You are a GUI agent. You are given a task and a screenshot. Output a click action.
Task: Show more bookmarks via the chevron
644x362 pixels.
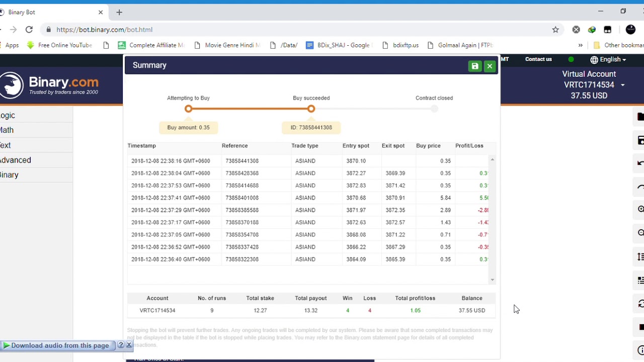[x=580, y=45]
